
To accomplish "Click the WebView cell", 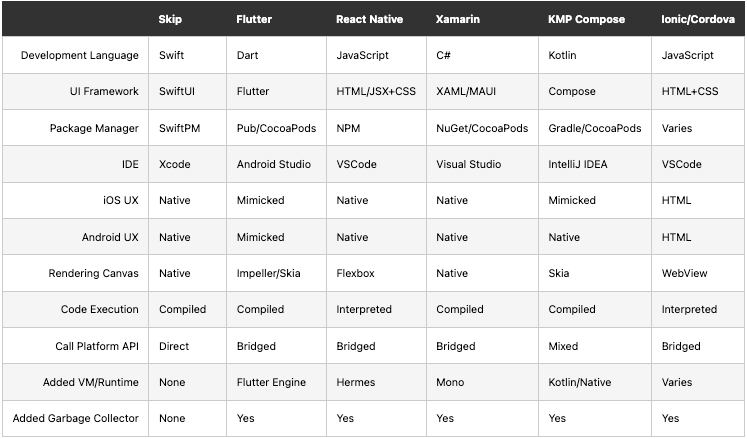I will tap(685, 273).
